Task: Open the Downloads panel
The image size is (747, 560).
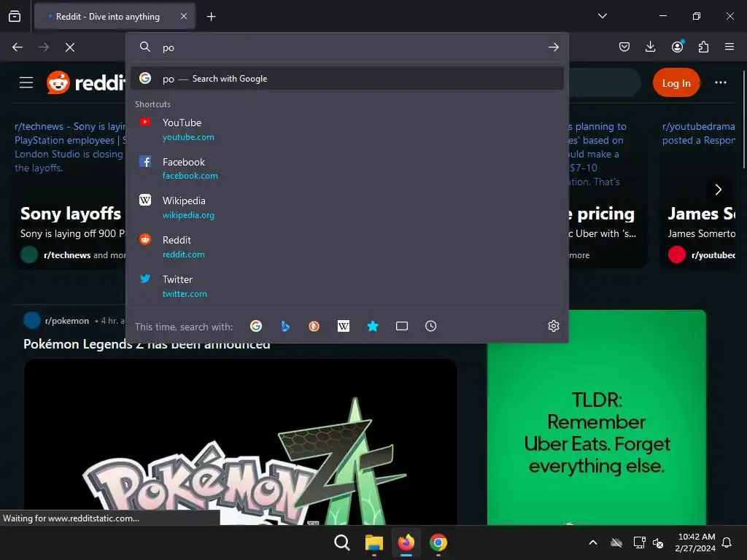Action: point(650,47)
